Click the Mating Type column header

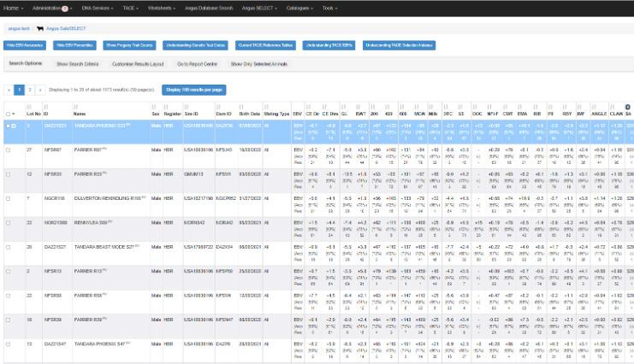coord(276,114)
